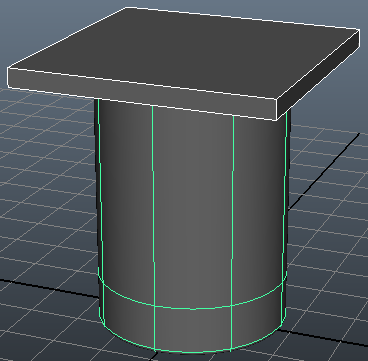Click the lower band face below the edge loop
368x361 pixels.
pos(193,329)
